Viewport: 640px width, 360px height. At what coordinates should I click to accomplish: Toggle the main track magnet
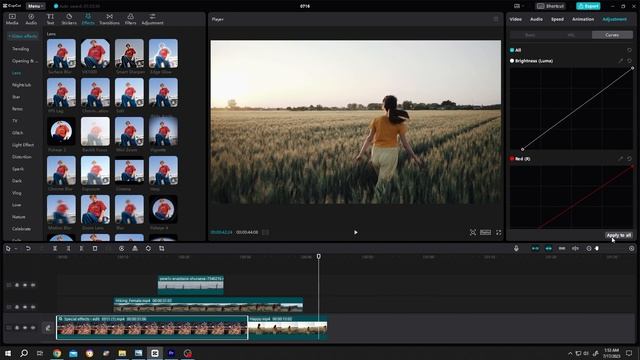coord(535,248)
